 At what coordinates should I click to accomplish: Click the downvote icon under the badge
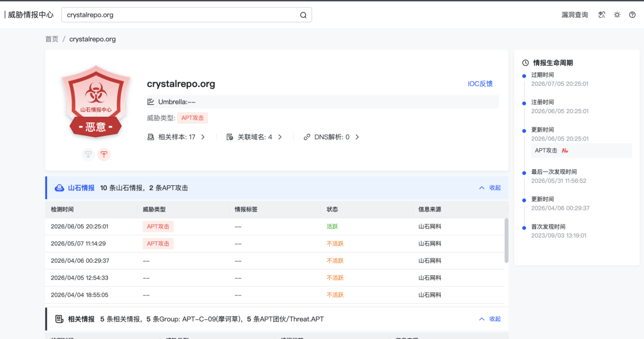point(88,154)
